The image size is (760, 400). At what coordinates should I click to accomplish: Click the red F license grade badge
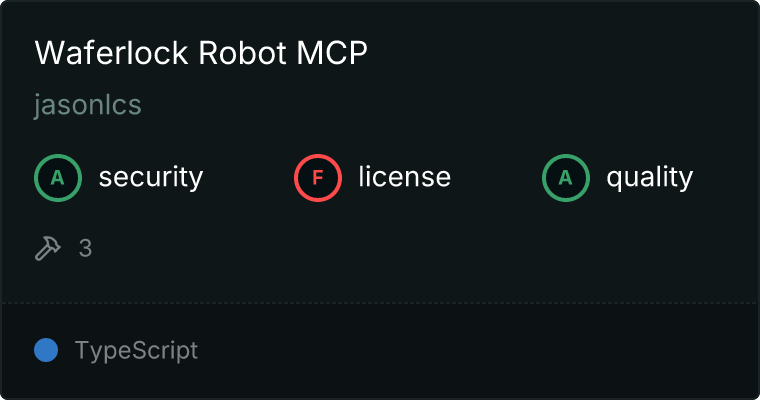318,178
